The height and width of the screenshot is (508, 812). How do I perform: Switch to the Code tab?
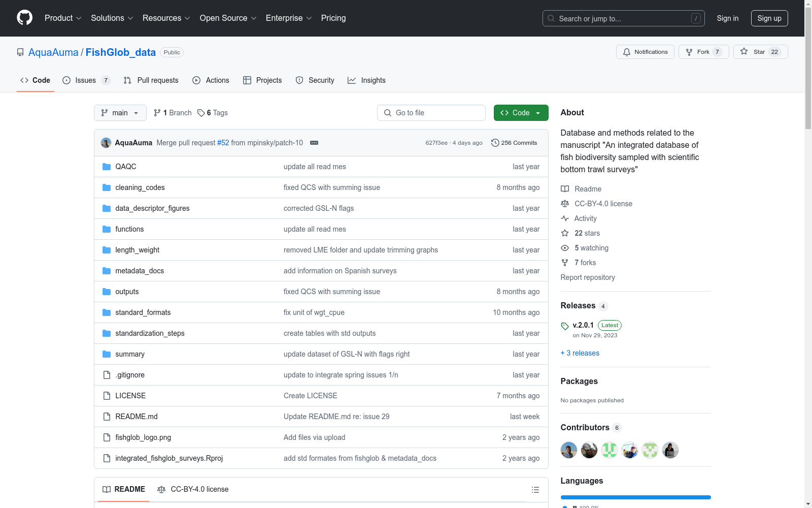(x=36, y=80)
